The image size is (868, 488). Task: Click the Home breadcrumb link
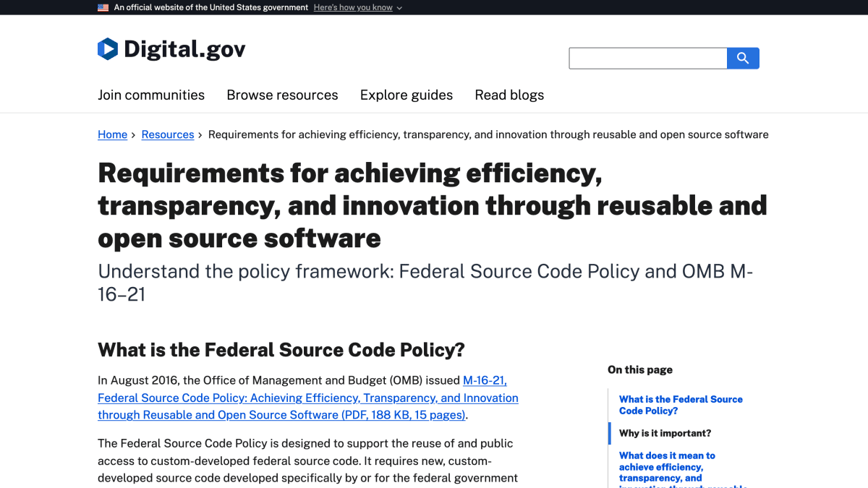click(x=112, y=134)
